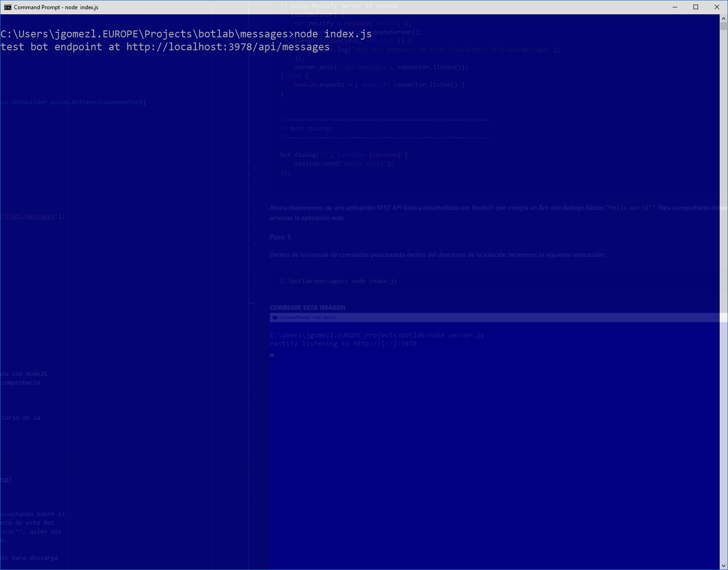Minimize the Command Prompt window
The height and width of the screenshot is (570, 728).
(675, 7)
